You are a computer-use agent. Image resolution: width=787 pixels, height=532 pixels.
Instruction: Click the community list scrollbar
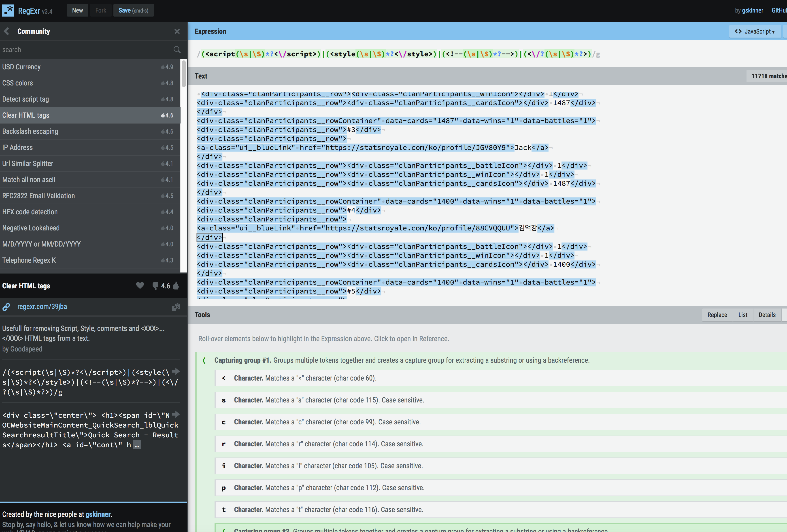tap(183, 73)
